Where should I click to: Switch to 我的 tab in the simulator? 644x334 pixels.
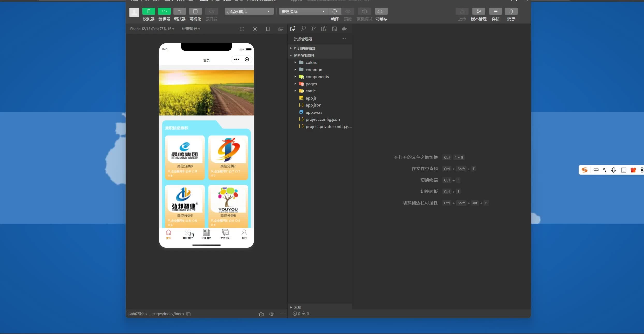(x=244, y=234)
